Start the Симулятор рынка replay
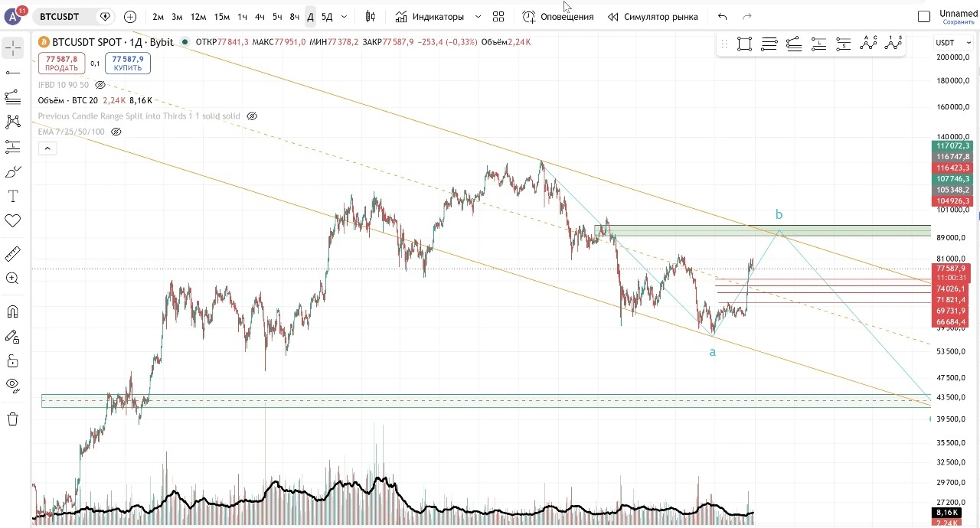This screenshot has height=528, width=980. click(x=652, y=16)
